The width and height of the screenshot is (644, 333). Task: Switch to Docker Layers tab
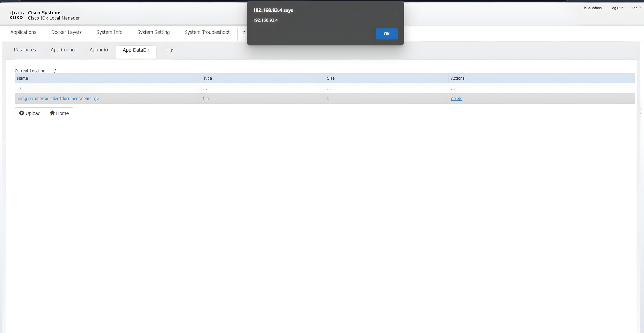[x=66, y=32]
